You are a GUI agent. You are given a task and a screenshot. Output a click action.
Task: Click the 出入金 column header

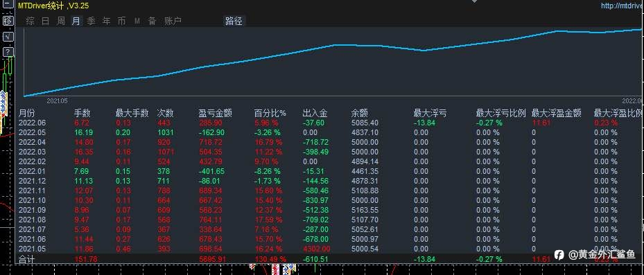tap(315, 113)
